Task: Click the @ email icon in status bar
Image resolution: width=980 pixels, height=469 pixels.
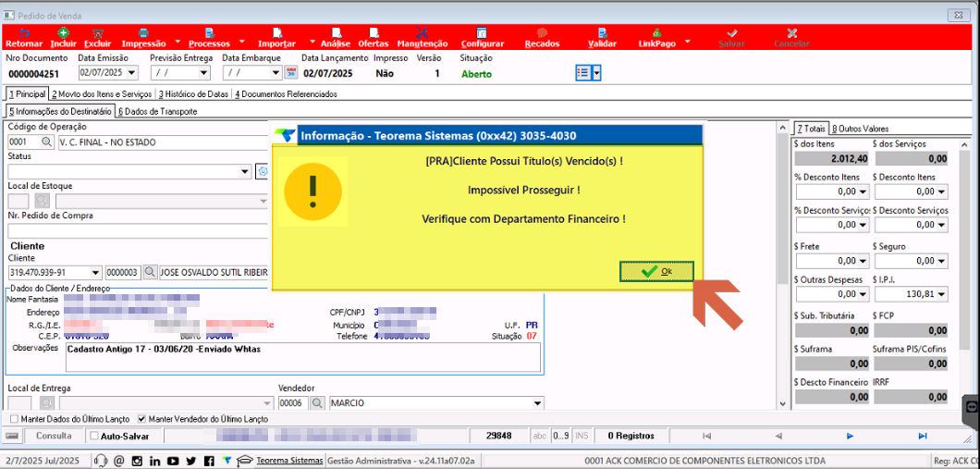Action: click(118, 461)
